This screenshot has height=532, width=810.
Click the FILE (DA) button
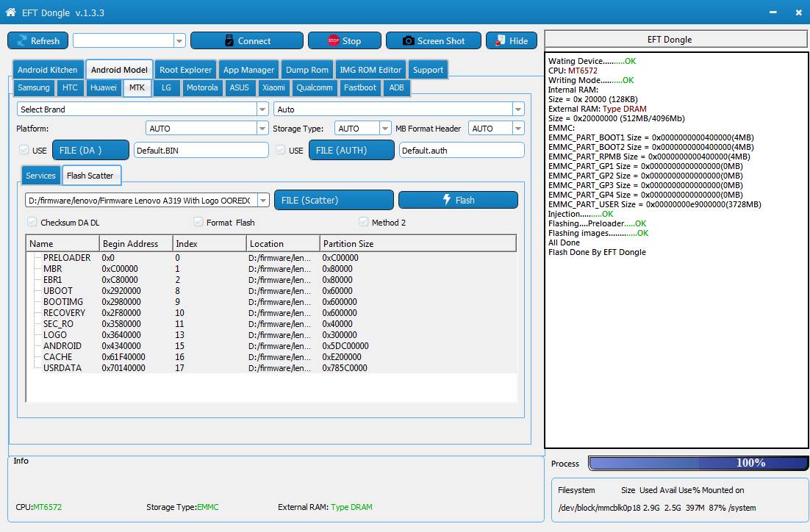click(x=91, y=151)
